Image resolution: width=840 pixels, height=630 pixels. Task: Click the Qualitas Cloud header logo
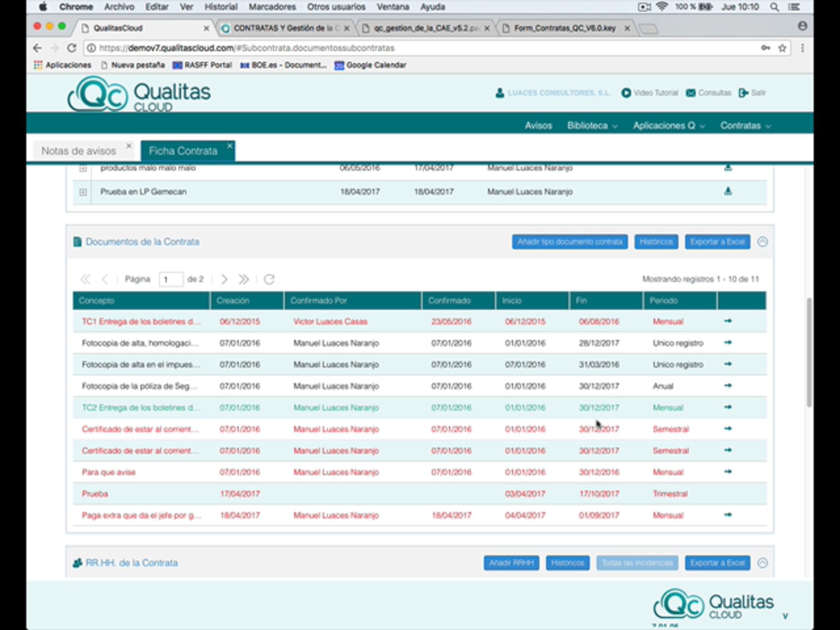tap(139, 94)
